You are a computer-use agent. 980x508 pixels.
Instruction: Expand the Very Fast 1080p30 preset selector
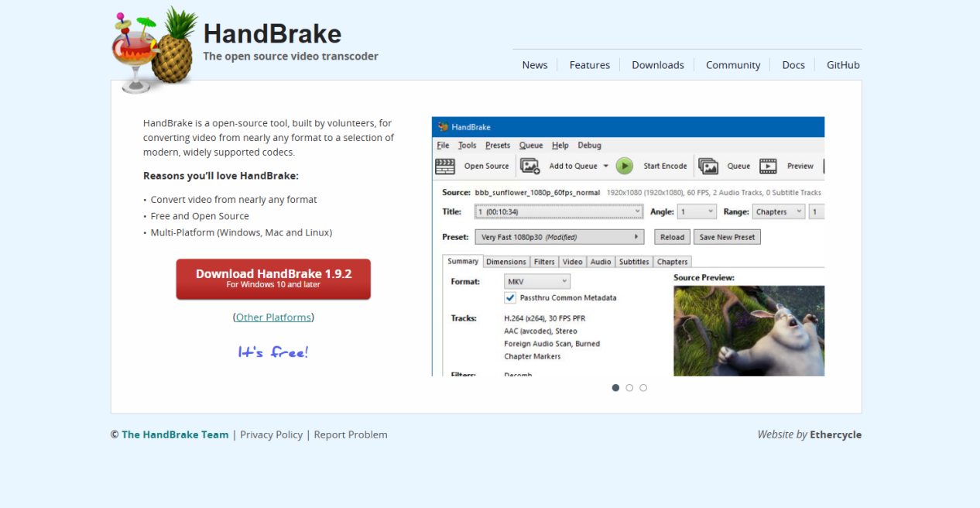(559, 237)
